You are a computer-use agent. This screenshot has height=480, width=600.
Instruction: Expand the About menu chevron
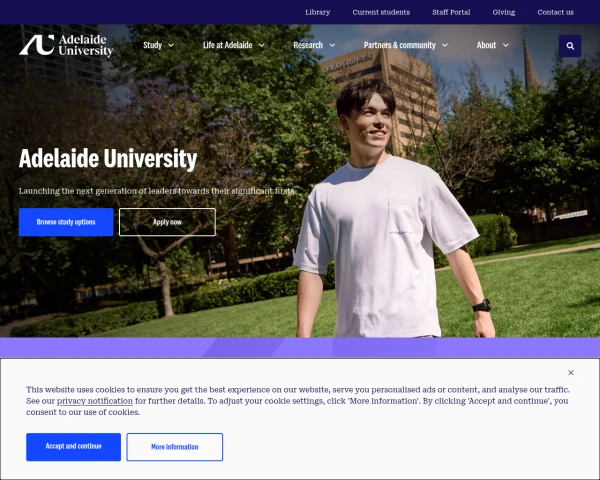click(505, 45)
